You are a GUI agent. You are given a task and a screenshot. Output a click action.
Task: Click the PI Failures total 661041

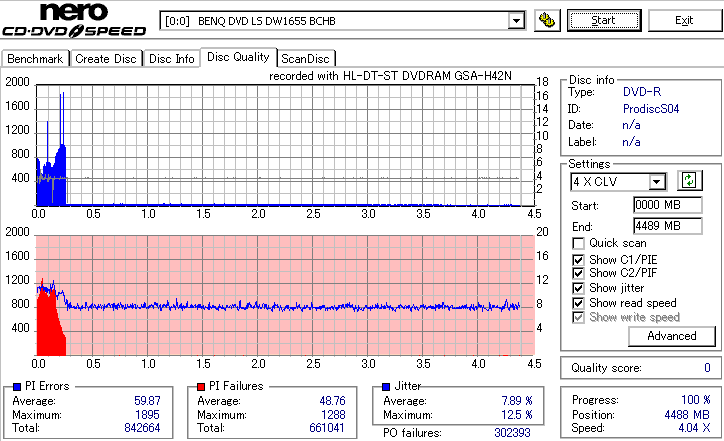click(327, 428)
